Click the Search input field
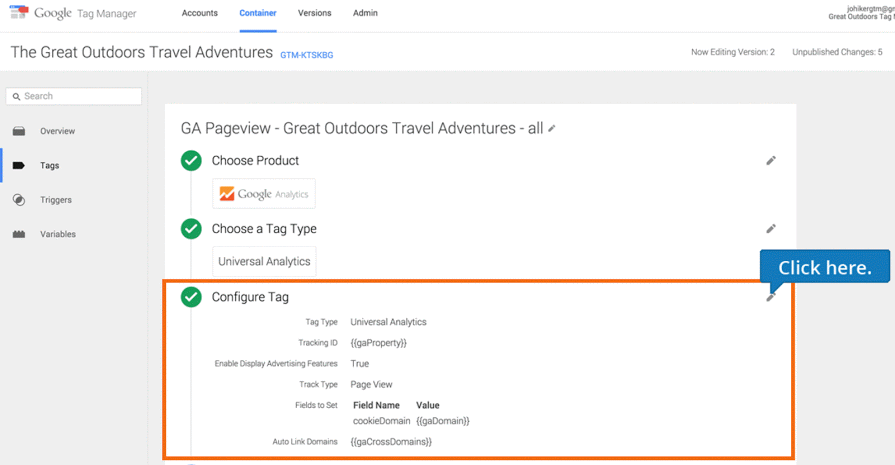Image resolution: width=895 pixels, height=465 pixels. [74, 96]
